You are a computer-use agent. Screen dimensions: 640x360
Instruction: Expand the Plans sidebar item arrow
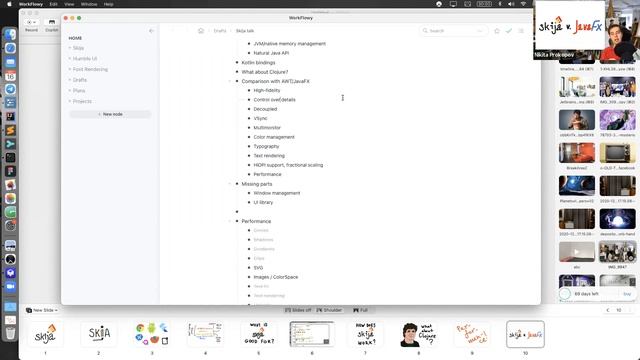[x=70, y=91]
